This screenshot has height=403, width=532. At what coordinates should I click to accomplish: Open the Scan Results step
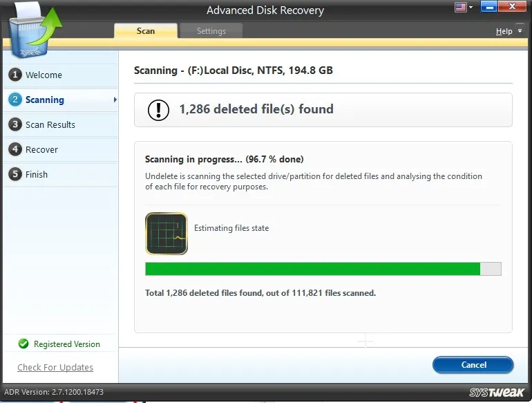(x=61, y=124)
